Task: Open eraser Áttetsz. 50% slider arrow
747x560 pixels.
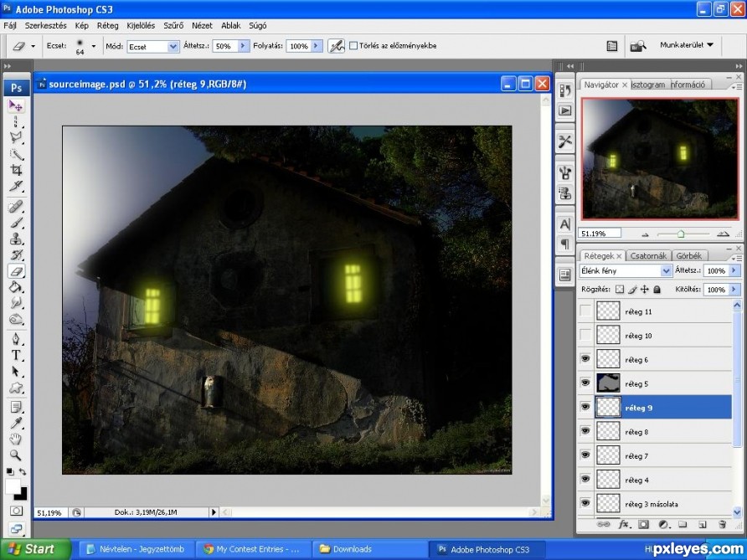Action: coord(243,46)
